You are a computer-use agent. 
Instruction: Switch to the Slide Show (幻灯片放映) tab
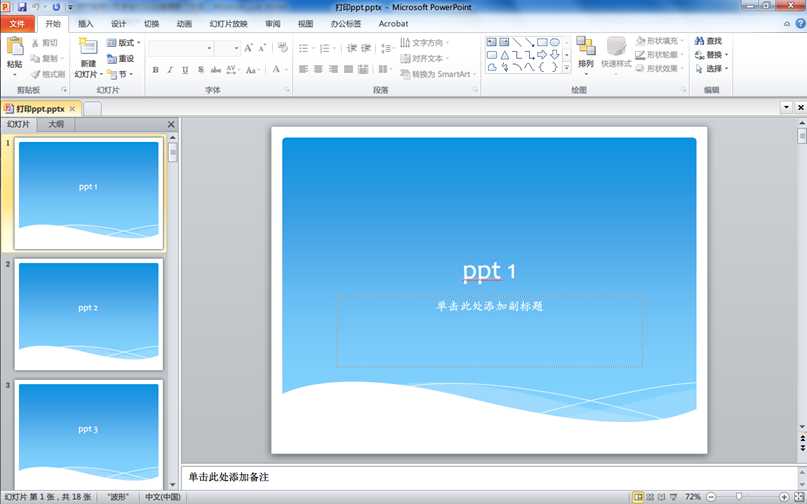tap(229, 24)
